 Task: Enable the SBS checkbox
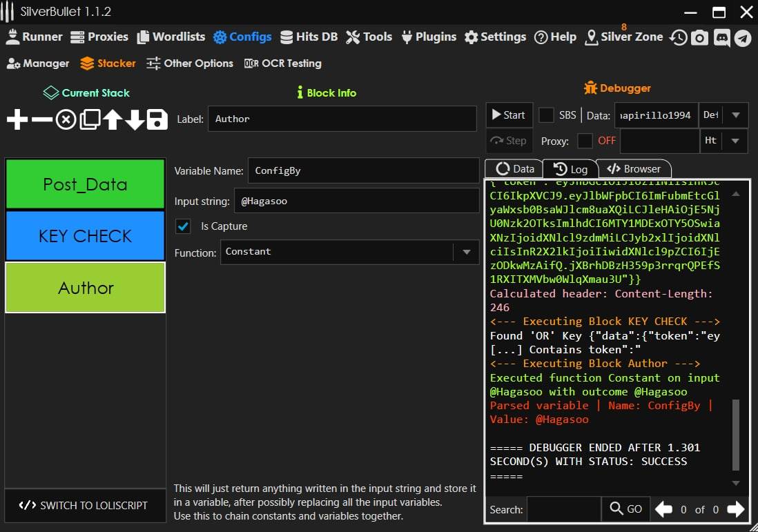pyautogui.click(x=546, y=115)
